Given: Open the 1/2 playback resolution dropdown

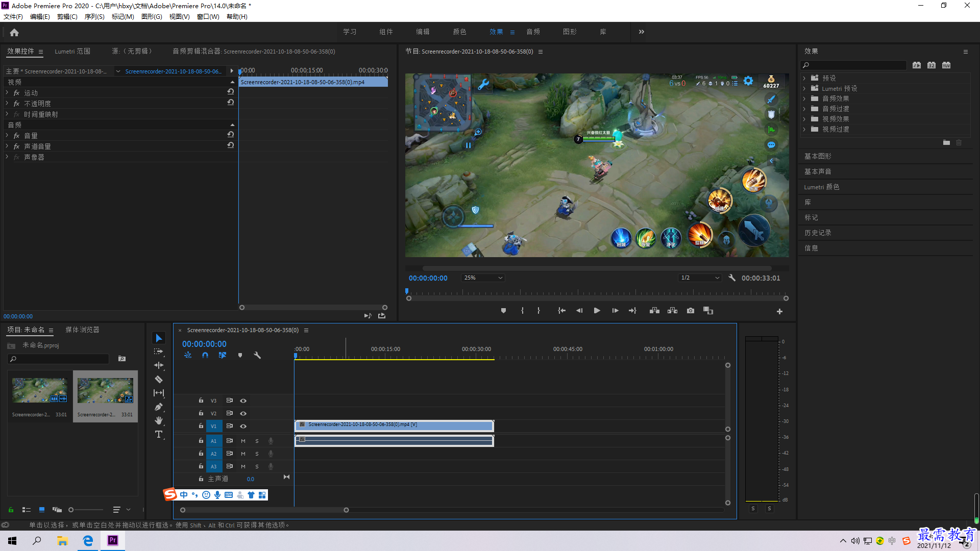Looking at the screenshot, I should pyautogui.click(x=700, y=278).
